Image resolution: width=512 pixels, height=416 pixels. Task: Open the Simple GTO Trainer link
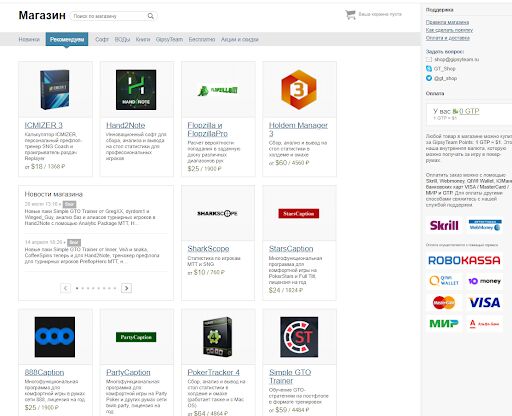tap(290, 376)
